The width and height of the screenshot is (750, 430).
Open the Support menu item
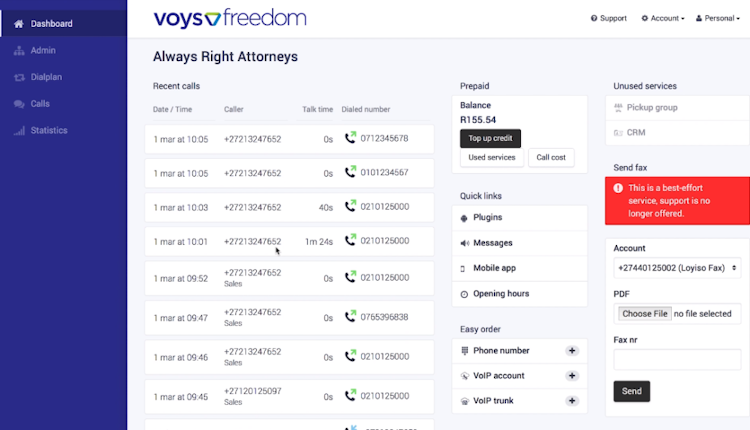(x=609, y=18)
